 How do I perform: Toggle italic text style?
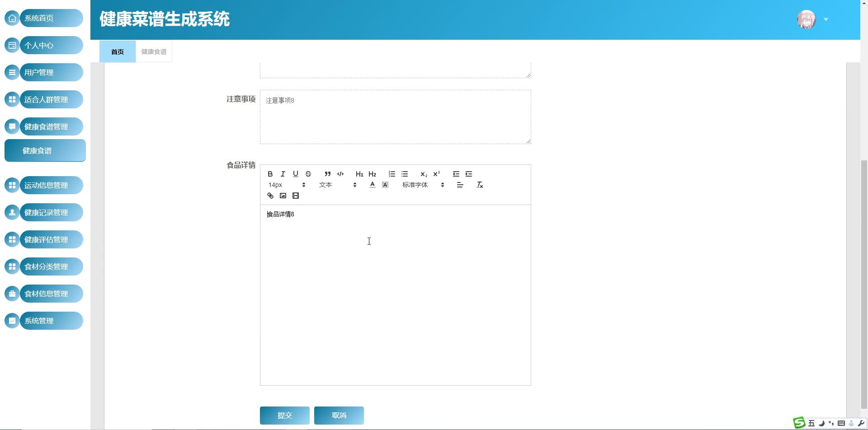coord(283,174)
